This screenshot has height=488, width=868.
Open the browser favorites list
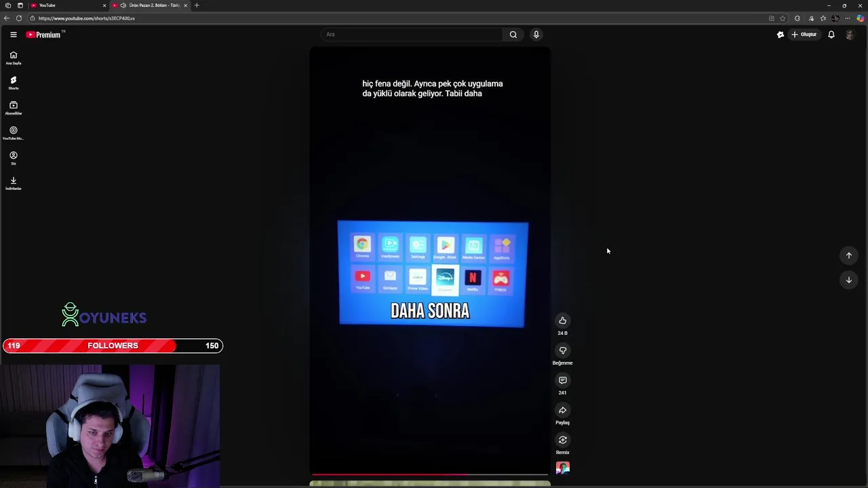point(823,18)
